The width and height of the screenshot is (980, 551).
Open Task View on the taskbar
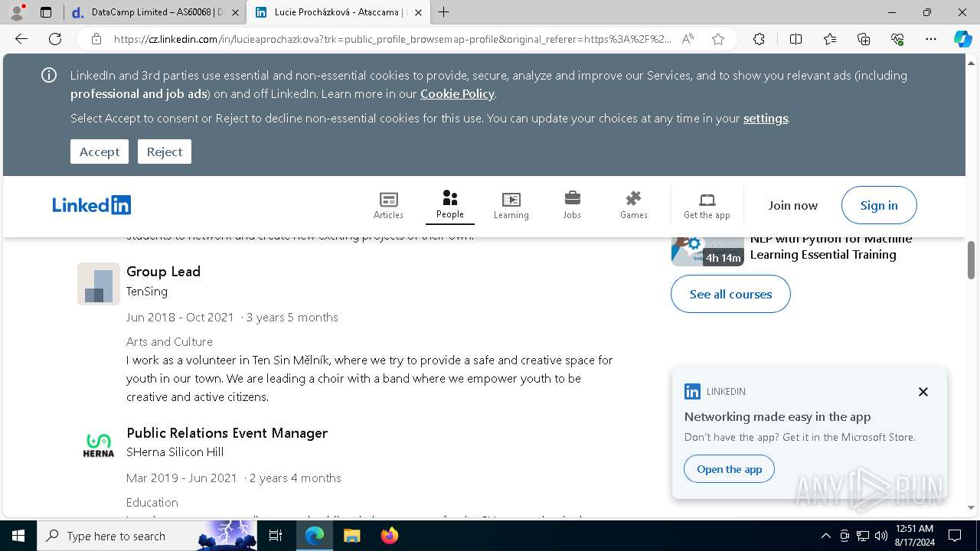(276, 536)
